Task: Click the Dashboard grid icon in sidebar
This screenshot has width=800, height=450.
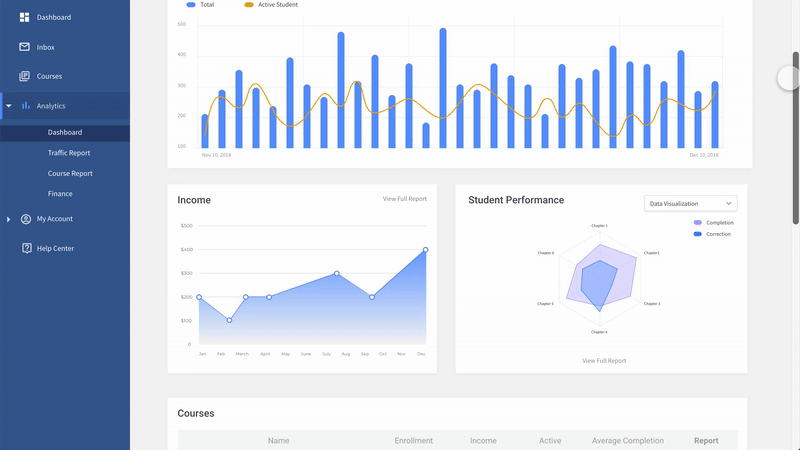Action: click(x=24, y=17)
